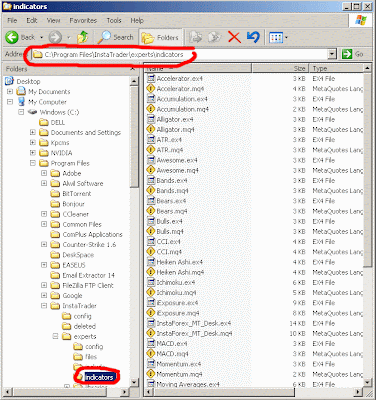Expand Documents and Settings node
Image resolution: width=376 pixels, height=400 pixels.
pyautogui.click(x=33, y=132)
